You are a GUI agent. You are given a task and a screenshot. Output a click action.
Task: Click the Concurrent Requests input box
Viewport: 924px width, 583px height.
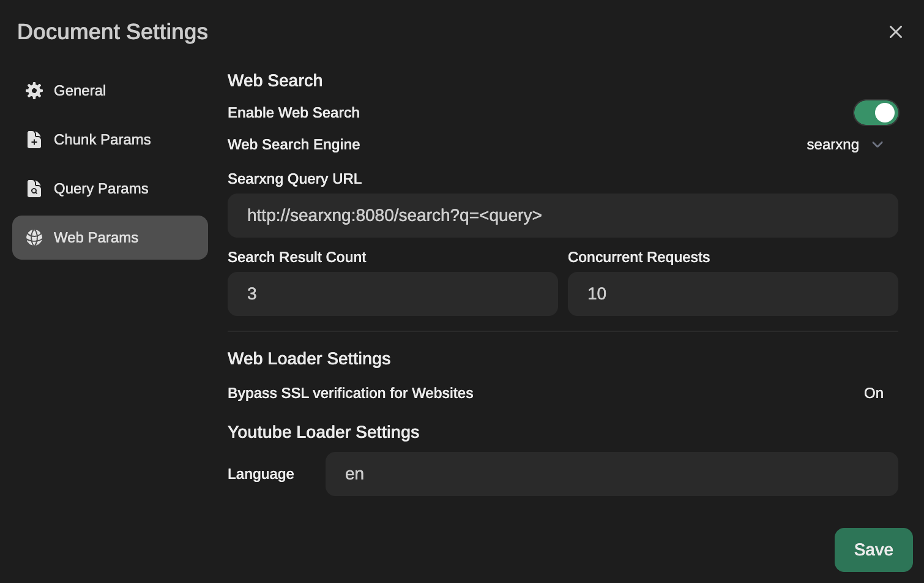733,294
